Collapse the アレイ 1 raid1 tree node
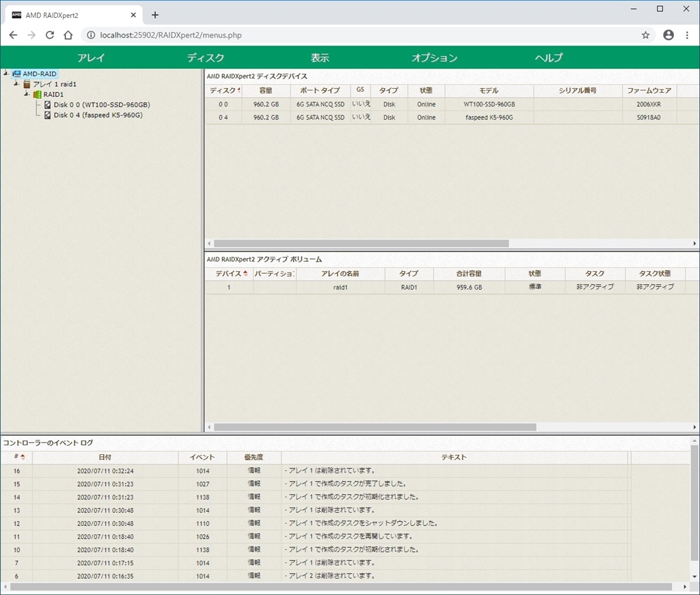 click(x=16, y=84)
